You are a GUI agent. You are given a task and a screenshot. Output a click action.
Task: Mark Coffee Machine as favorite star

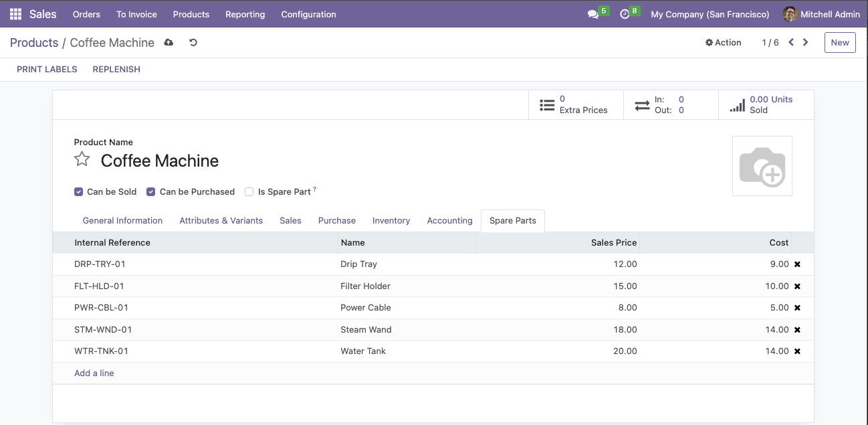[82, 159]
